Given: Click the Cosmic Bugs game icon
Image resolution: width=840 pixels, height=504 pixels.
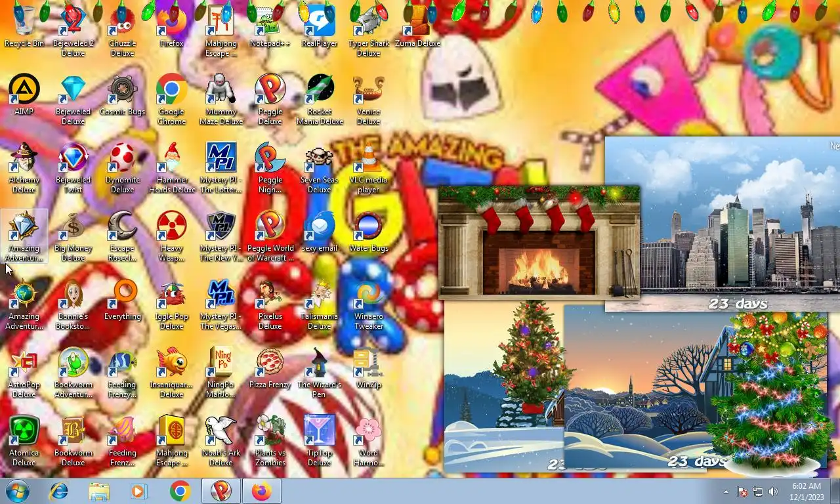Looking at the screenshot, I should (x=123, y=95).
